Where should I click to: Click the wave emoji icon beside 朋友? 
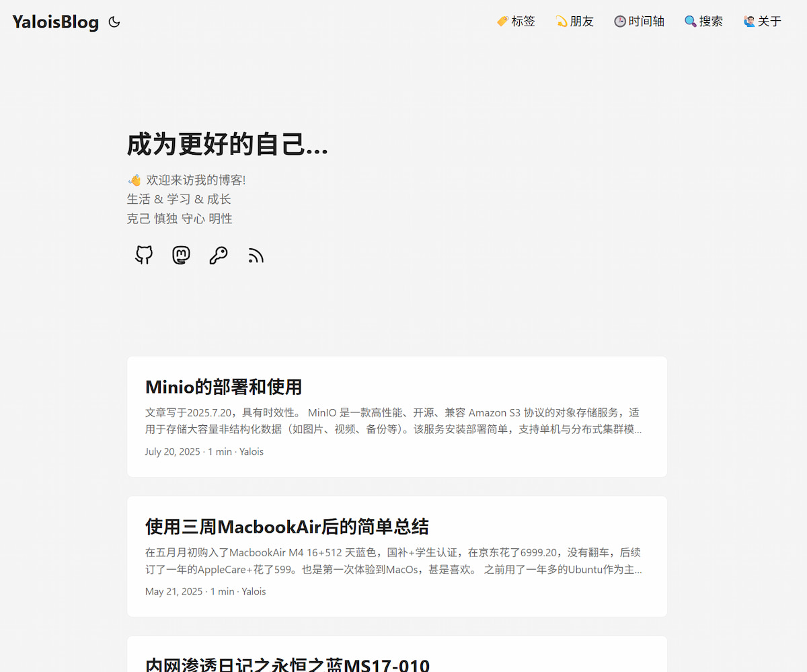click(562, 21)
